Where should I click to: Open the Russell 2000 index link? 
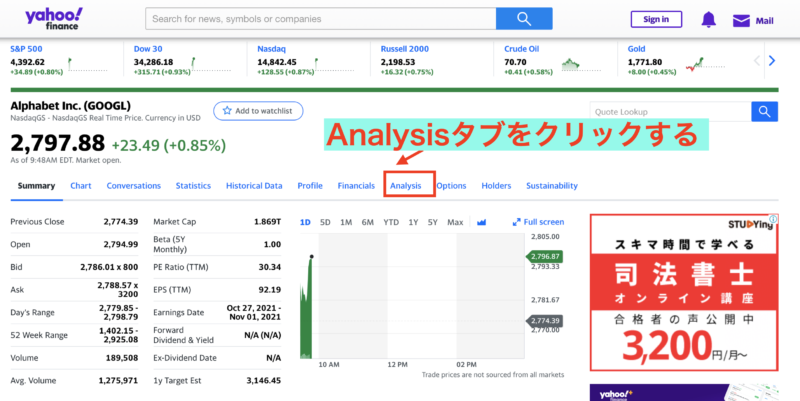point(405,49)
